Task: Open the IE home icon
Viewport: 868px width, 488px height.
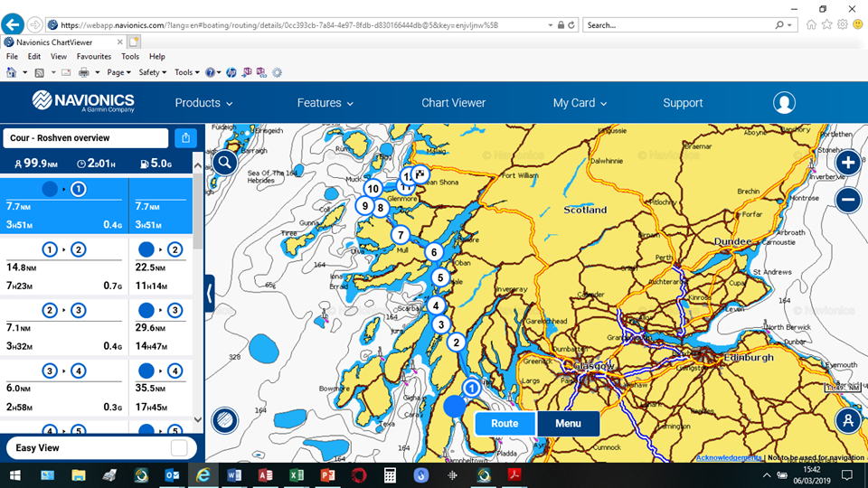Action: pyautogui.click(x=811, y=24)
